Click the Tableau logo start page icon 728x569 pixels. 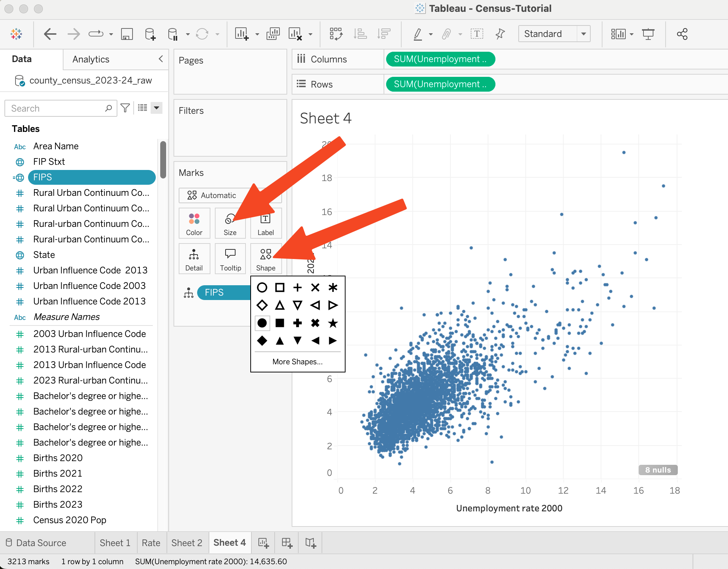[16, 34]
